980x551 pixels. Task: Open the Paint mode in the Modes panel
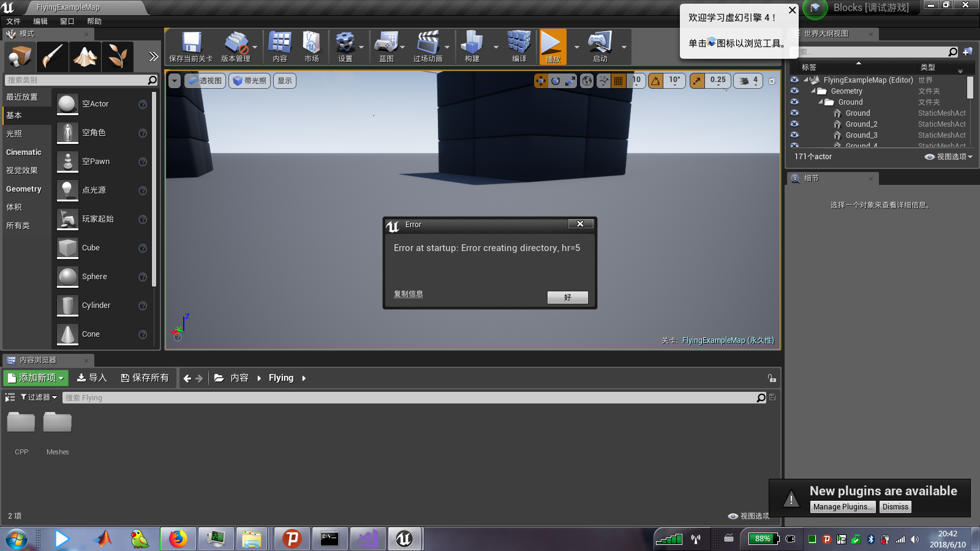tap(53, 57)
